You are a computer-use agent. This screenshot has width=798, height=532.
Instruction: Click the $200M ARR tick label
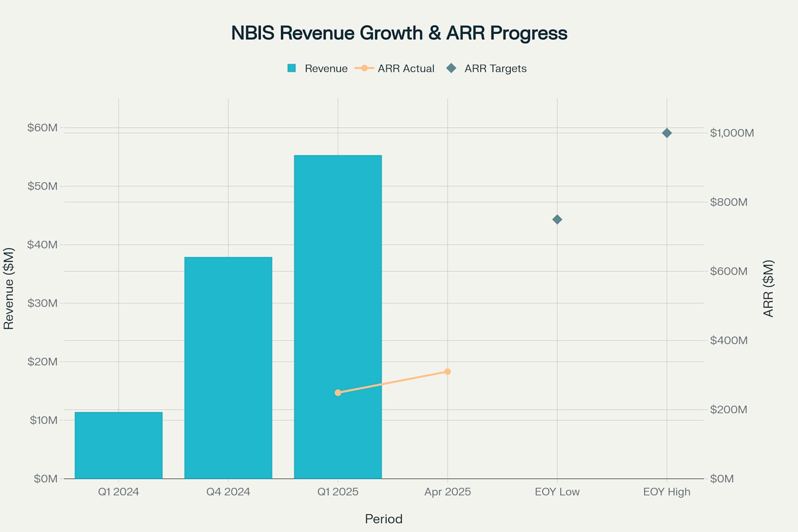click(729, 409)
